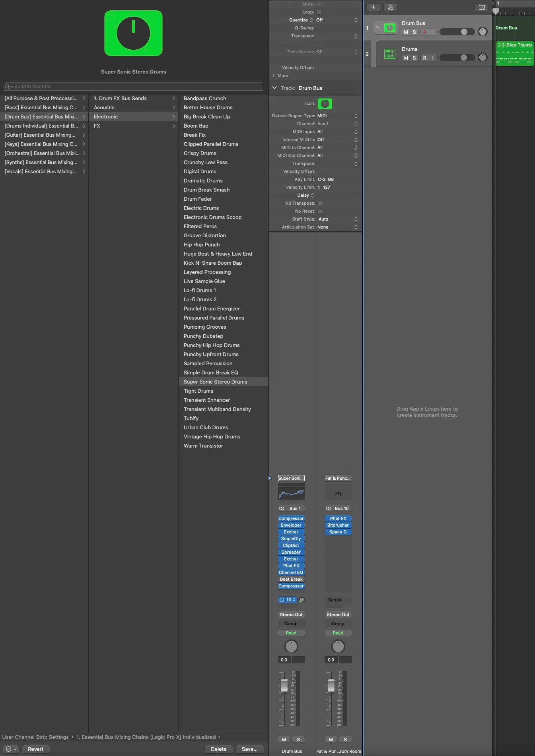Click the Drum Bus channel strip volume fader
535x756 pixels.
[x=284, y=686]
